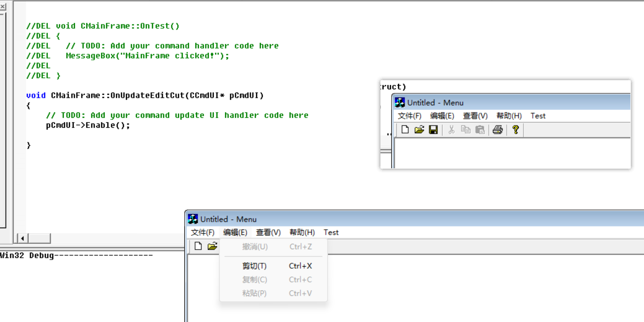Choose grayed 撤消(U) entry in edit dropdown
The image size is (644, 322).
tap(273, 247)
